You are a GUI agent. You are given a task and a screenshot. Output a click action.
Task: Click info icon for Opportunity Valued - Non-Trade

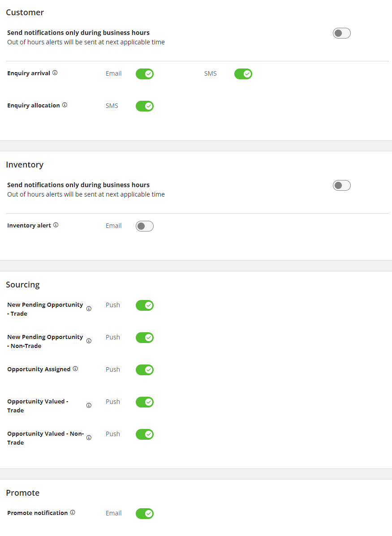pyautogui.click(x=89, y=437)
